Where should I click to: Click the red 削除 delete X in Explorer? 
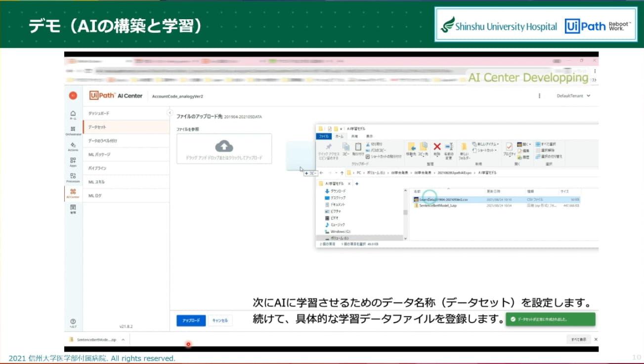pos(437,147)
